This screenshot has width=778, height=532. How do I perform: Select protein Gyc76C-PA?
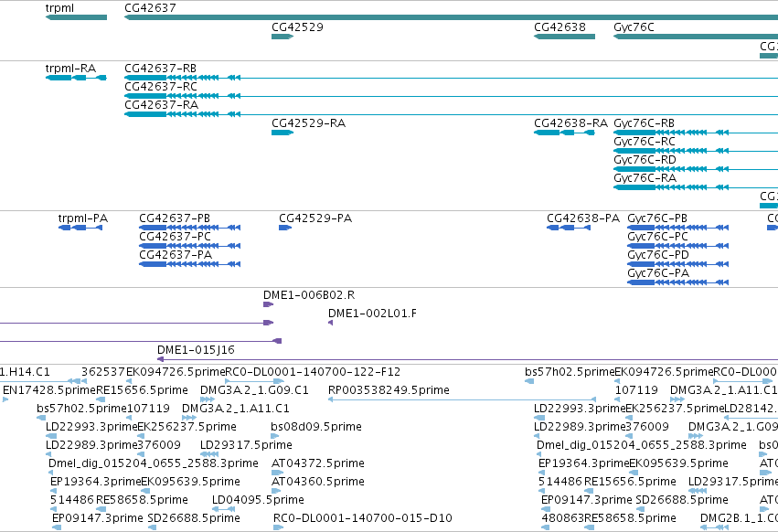[658, 274]
